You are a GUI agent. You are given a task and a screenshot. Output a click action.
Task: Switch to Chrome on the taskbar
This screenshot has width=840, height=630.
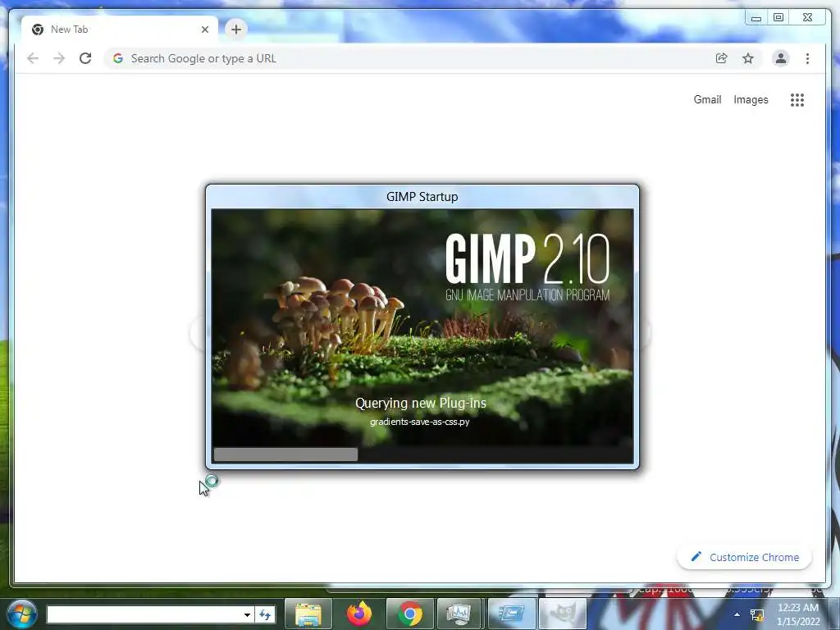[410, 614]
